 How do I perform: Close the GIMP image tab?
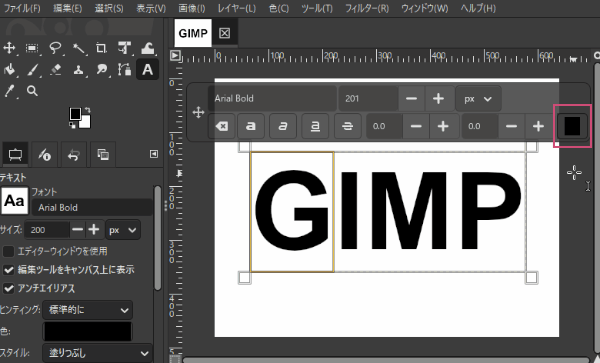pos(225,33)
